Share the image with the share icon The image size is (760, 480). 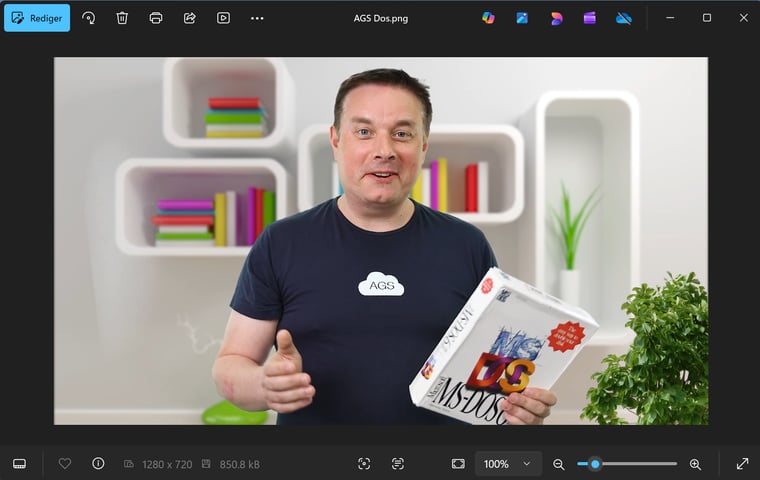pyautogui.click(x=190, y=18)
